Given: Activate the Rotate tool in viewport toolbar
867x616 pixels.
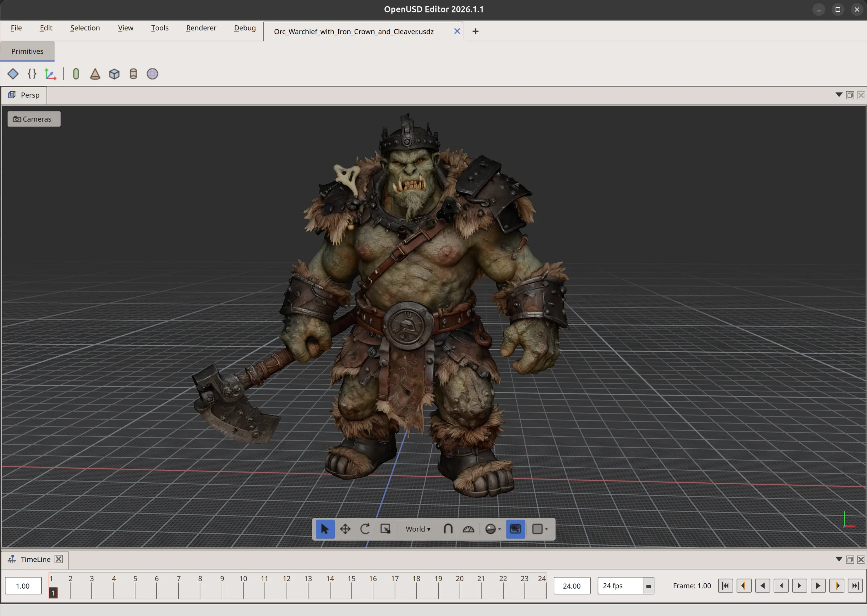Looking at the screenshot, I should [x=365, y=529].
